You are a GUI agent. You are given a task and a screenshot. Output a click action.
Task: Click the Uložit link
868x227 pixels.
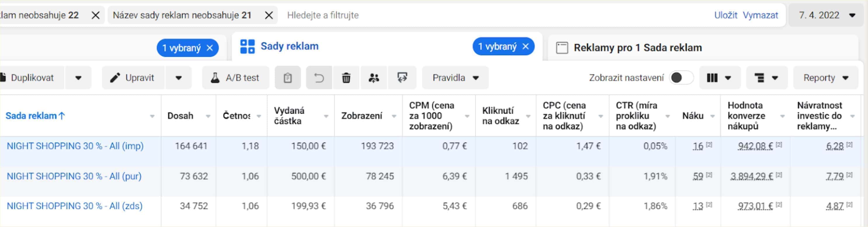(725, 15)
